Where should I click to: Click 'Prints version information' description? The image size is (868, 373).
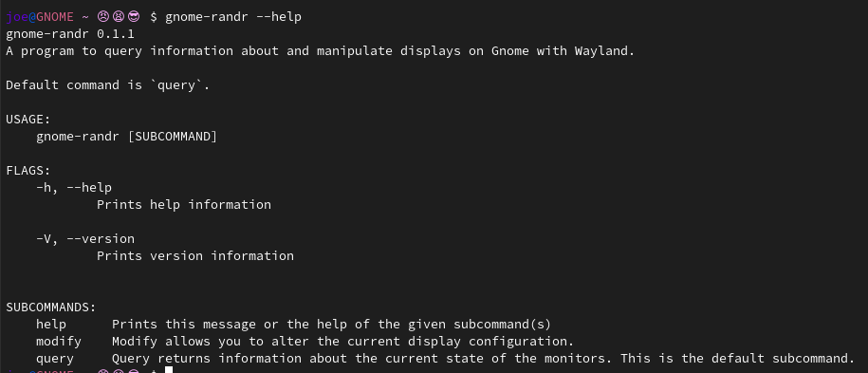point(195,255)
